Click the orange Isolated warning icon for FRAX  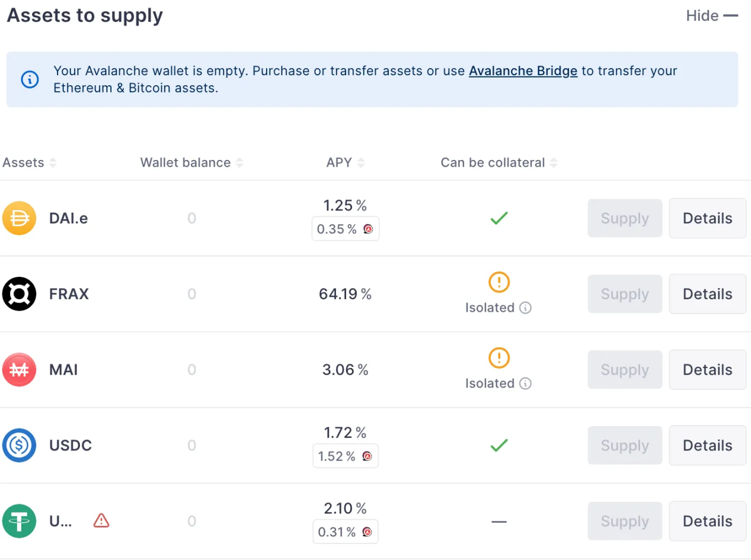(498, 282)
